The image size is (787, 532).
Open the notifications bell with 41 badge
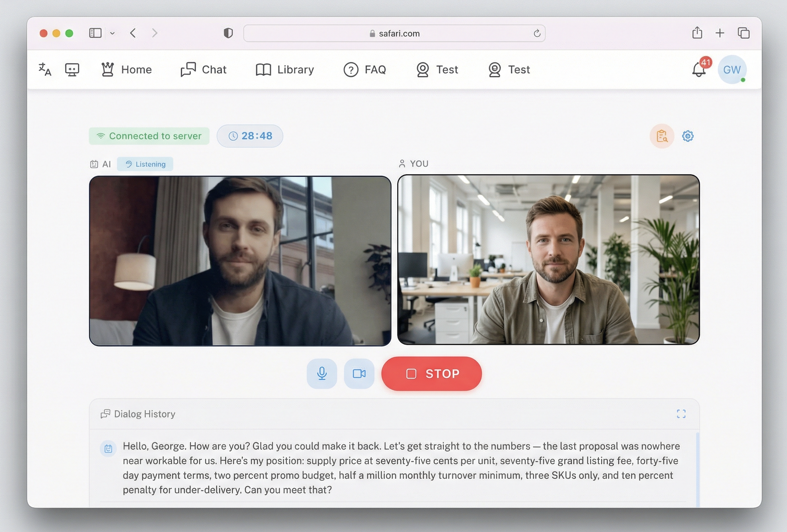point(699,69)
